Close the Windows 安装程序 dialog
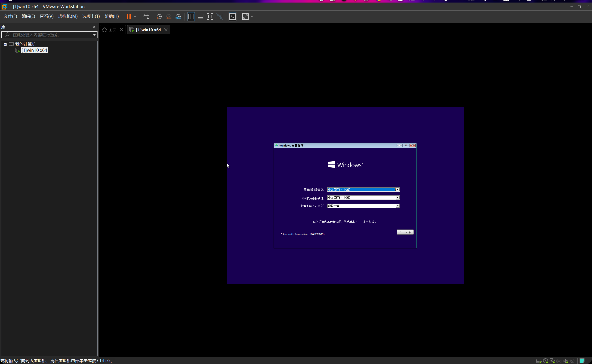Image resolution: width=592 pixels, height=364 pixels. (x=413, y=145)
